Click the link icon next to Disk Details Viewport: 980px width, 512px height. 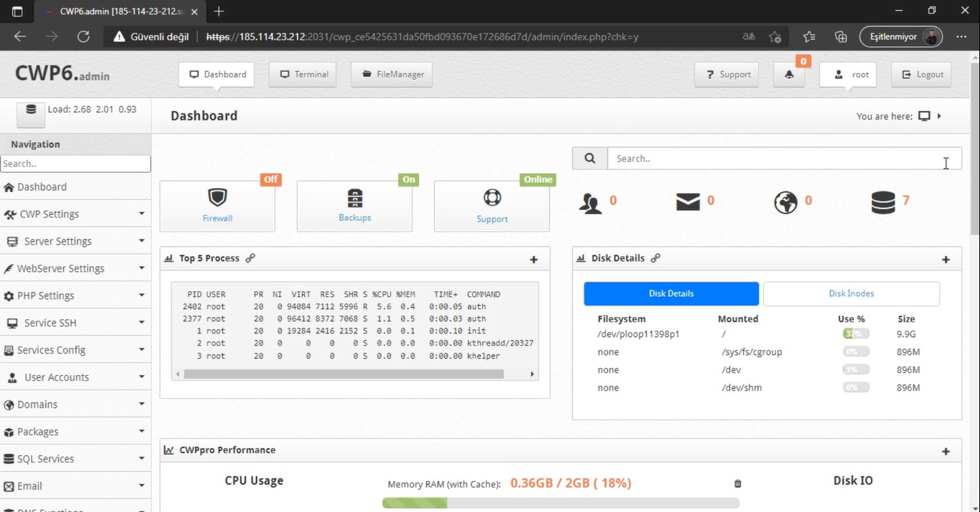pos(656,258)
